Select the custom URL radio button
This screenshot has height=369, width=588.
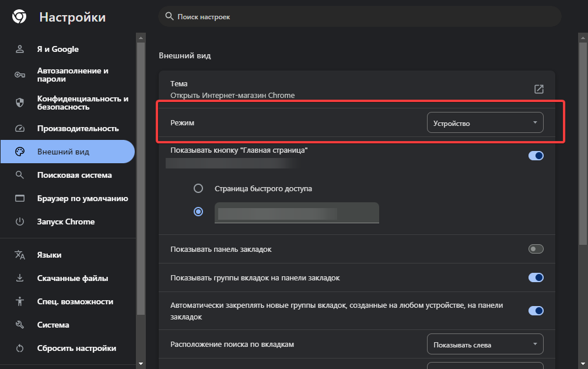tap(198, 212)
